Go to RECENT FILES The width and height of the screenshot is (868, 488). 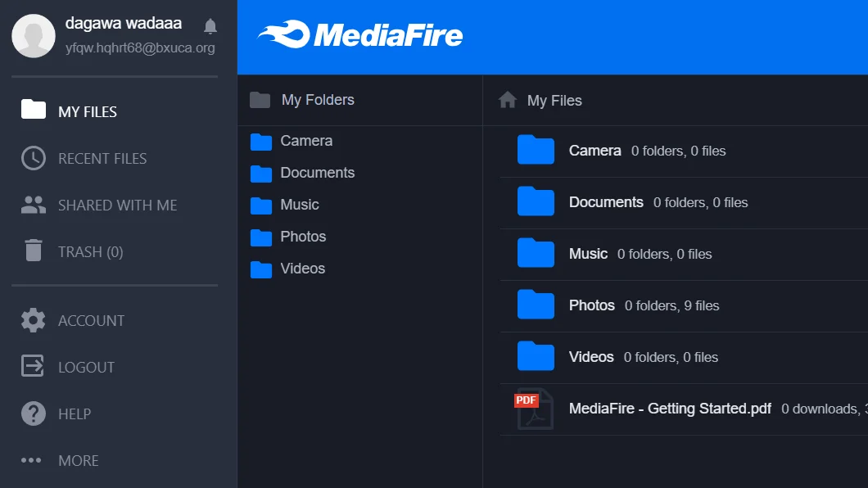point(102,159)
